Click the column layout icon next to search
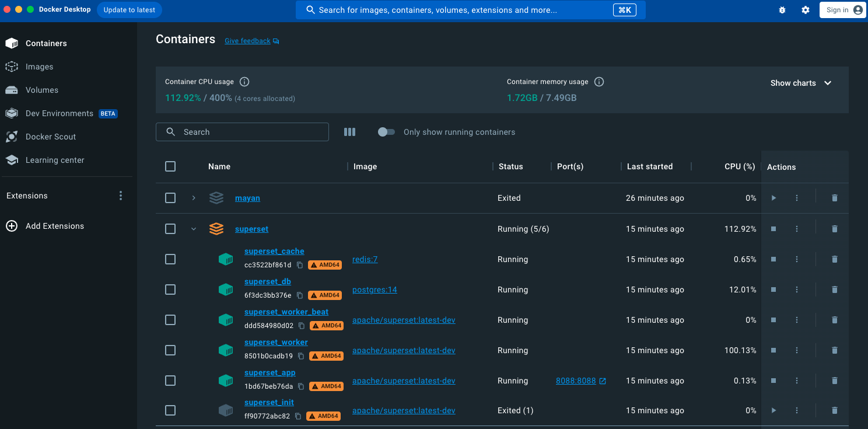The width and height of the screenshot is (868, 429). point(349,132)
